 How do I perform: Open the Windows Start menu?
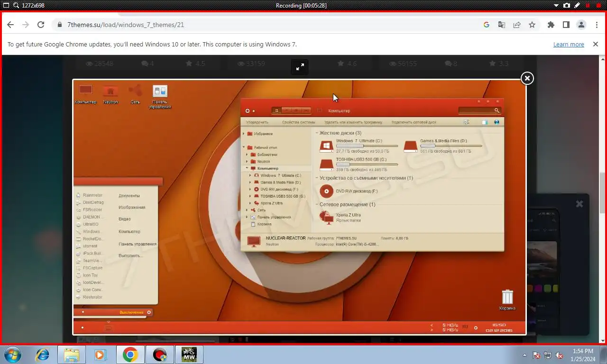[x=13, y=355]
